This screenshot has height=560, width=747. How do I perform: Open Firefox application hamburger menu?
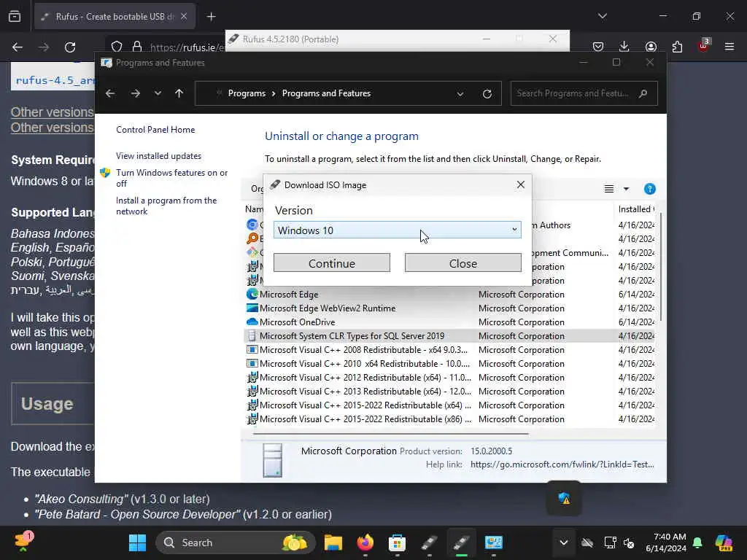click(x=729, y=47)
